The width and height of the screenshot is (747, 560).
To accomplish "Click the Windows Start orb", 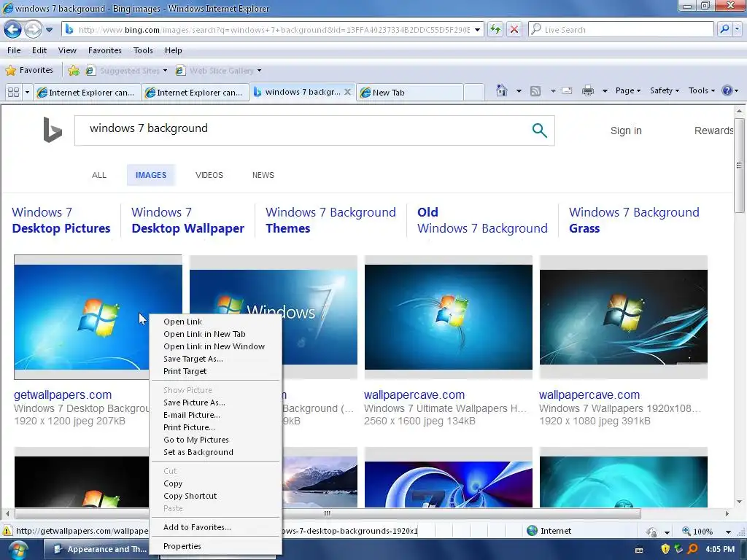I will click(18, 550).
